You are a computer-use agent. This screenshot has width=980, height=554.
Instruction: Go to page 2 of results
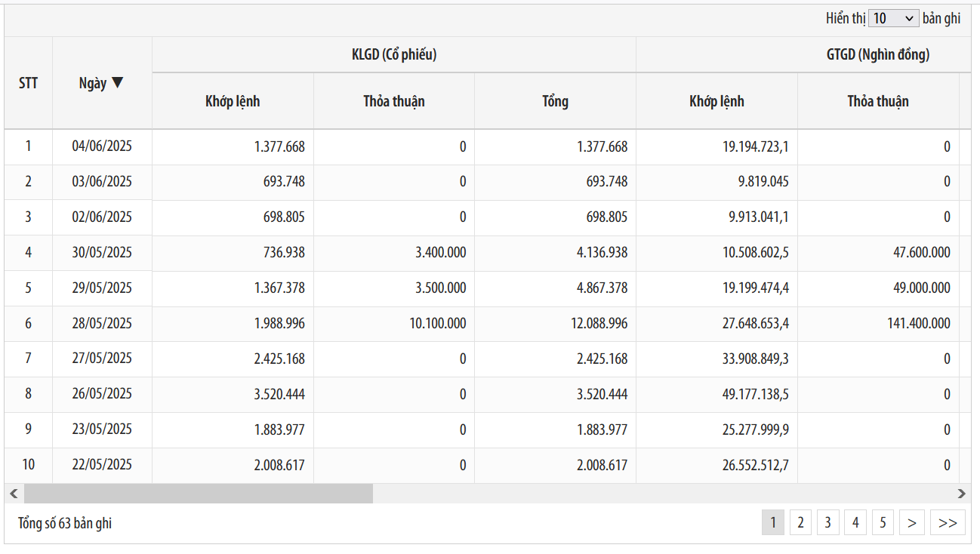(800, 522)
